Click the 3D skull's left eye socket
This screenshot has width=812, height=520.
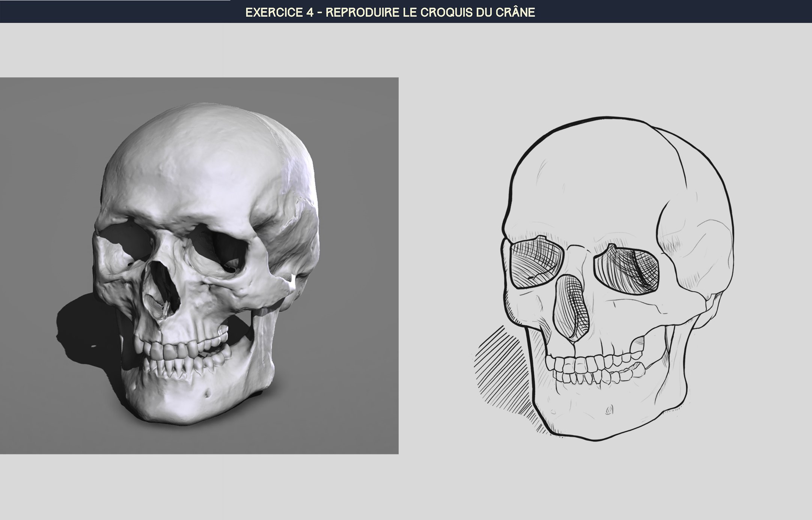(127, 240)
